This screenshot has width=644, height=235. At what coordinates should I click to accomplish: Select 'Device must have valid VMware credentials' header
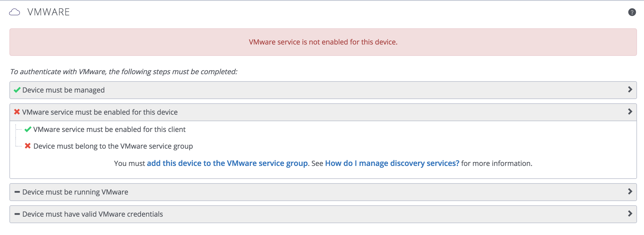(92, 214)
